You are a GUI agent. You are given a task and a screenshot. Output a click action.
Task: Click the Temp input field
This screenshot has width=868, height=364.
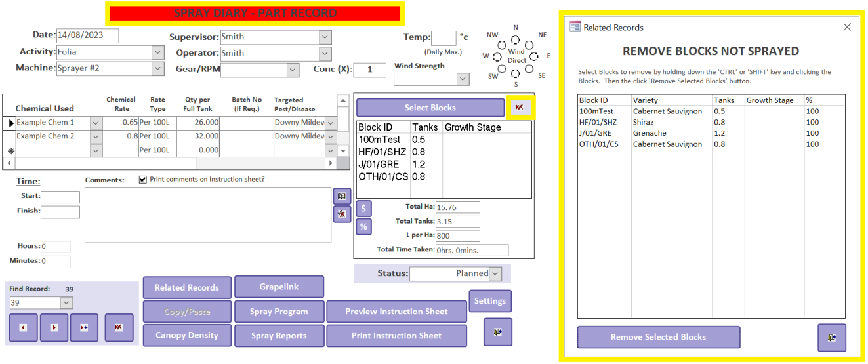pyautogui.click(x=444, y=37)
